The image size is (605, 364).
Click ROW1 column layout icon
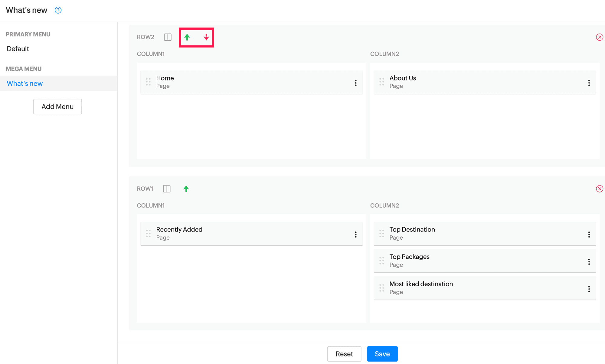tap(167, 189)
